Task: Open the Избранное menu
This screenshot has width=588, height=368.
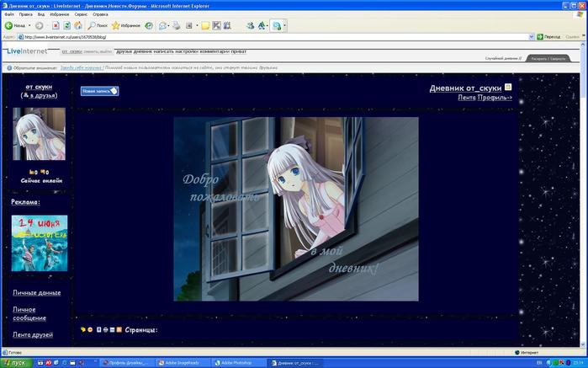Action: tap(59, 14)
